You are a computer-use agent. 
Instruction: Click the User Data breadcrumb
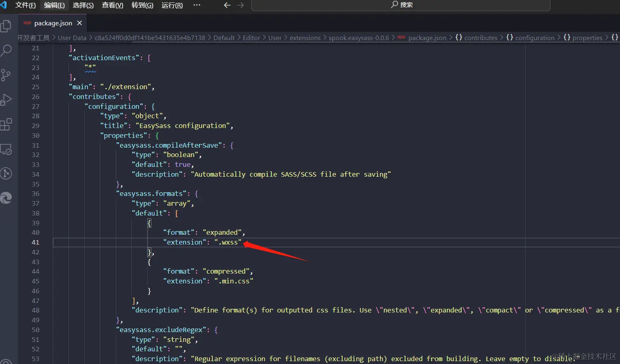tap(72, 38)
